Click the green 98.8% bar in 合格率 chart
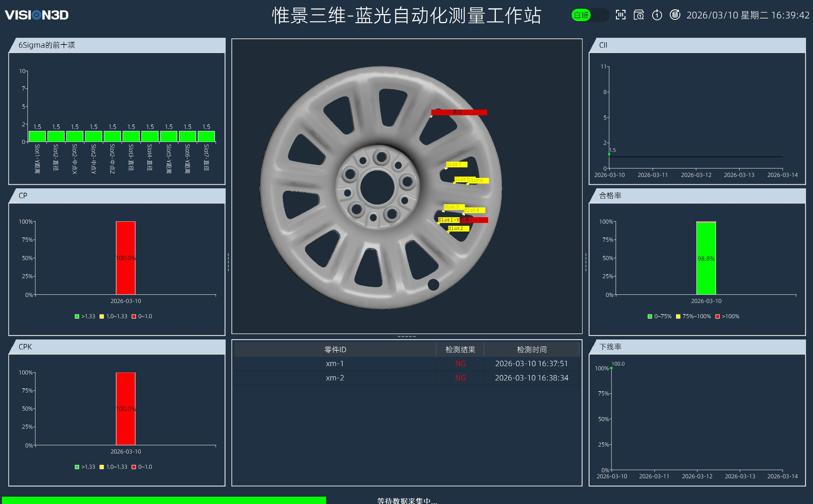This screenshot has width=813, height=504. 706,259
